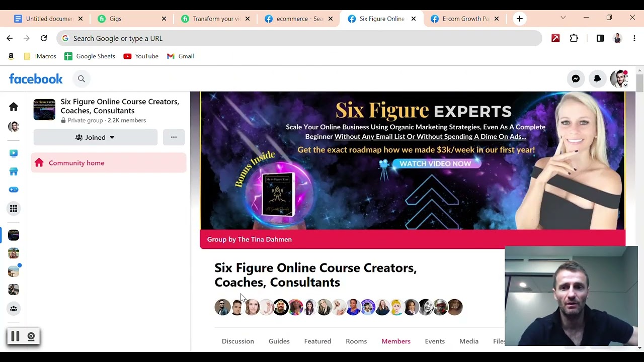This screenshot has height=362, width=644.
Task: Click the browser back arrow
Action: (x=10, y=38)
